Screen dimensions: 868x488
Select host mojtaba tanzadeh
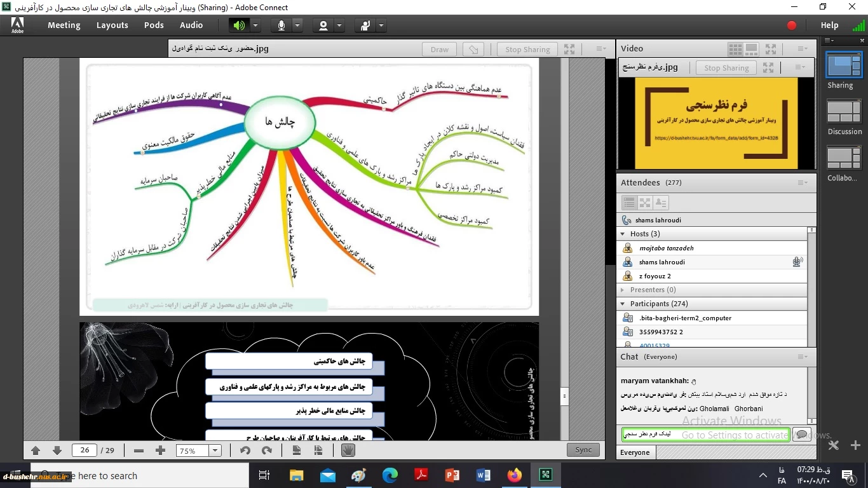pos(712,248)
